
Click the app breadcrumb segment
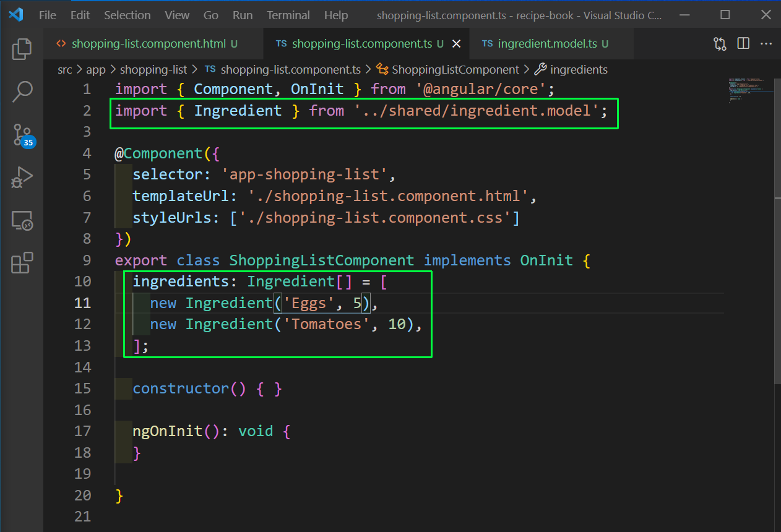[96, 70]
